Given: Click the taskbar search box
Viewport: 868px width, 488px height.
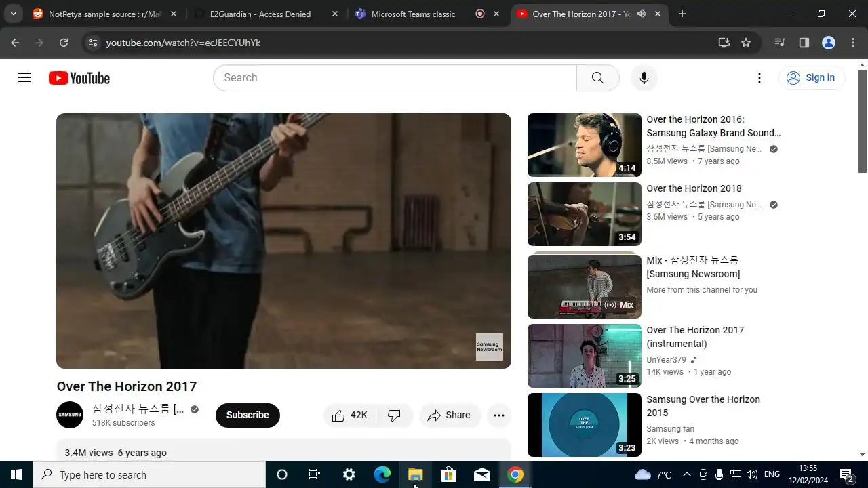Looking at the screenshot, I should [x=149, y=475].
